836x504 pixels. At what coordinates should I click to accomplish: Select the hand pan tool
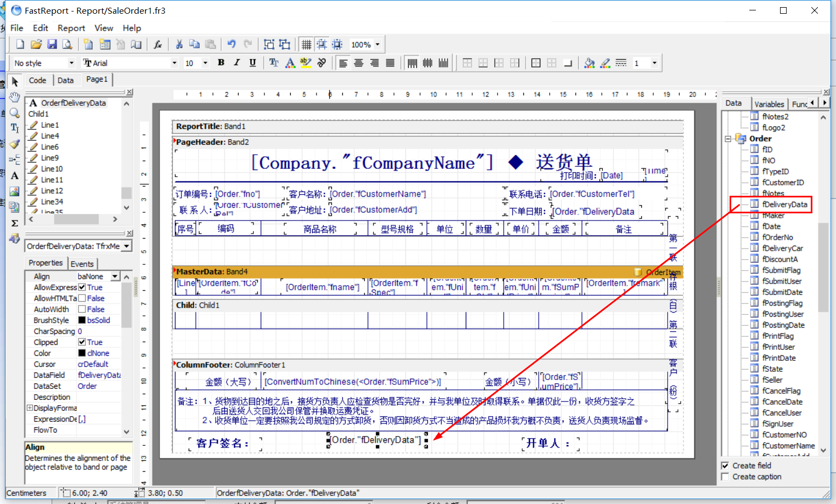pos(15,97)
